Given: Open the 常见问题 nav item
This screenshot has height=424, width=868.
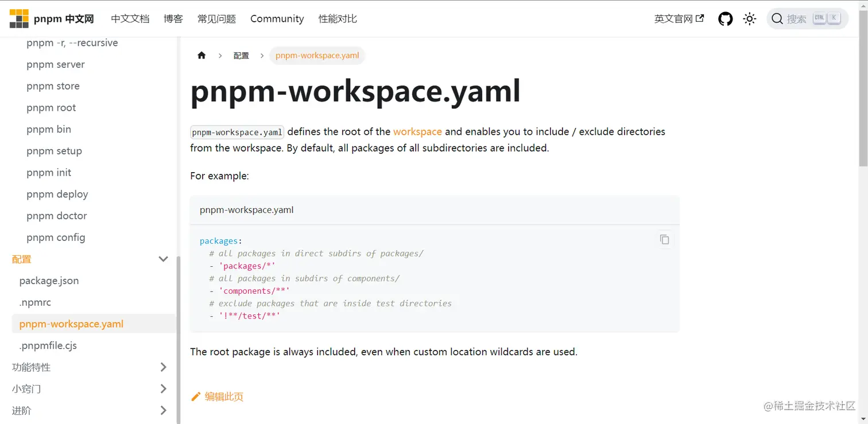Looking at the screenshot, I should click(x=216, y=19).
